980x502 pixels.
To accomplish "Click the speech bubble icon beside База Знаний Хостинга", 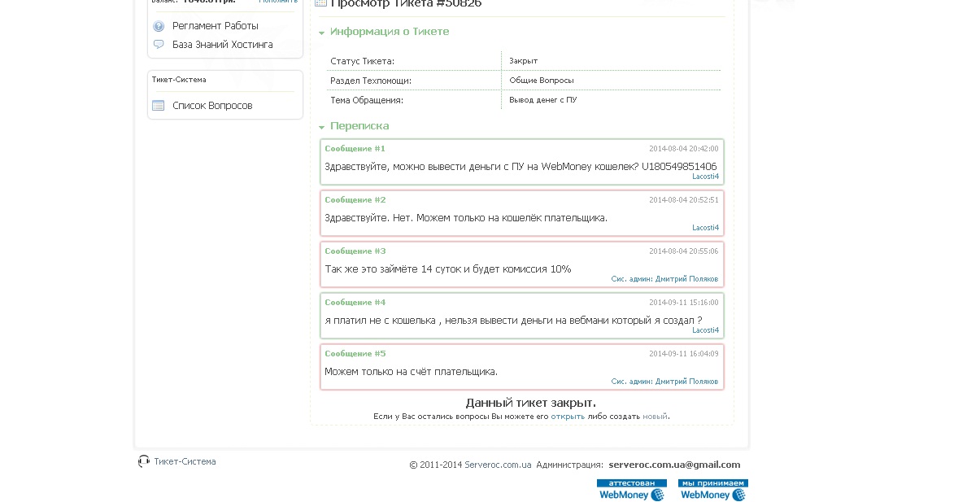I will click(159, 45).
